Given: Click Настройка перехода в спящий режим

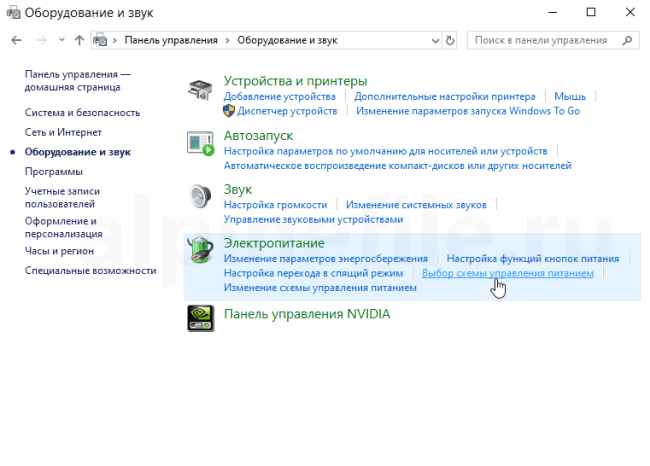Looking at the screenshot, I should click(x=313, y=273).
